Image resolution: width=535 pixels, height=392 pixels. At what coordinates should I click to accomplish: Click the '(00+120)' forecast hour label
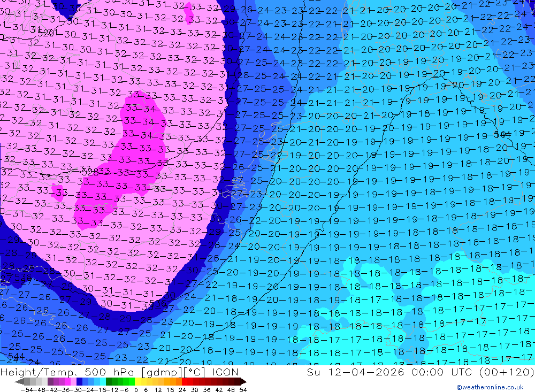tap(506, 372)
